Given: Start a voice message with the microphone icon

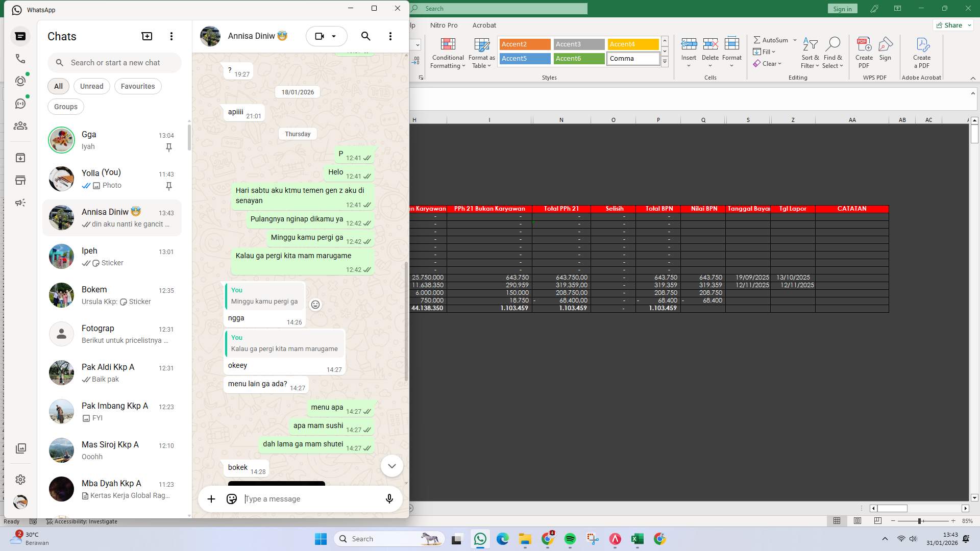Looking at the screenshot, I should (x=389, y=499).
